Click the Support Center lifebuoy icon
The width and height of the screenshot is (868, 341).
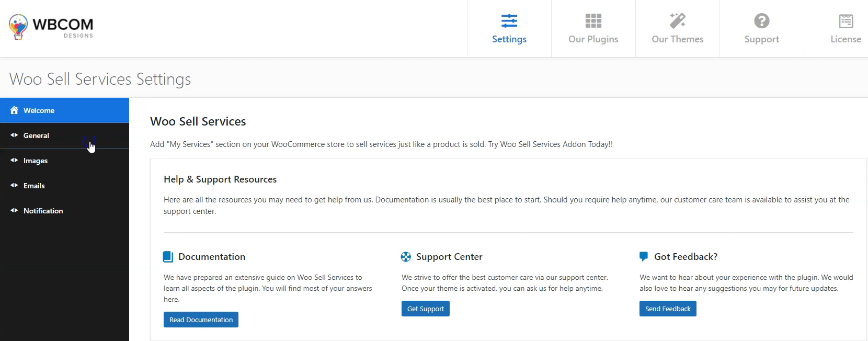point(406,257)
